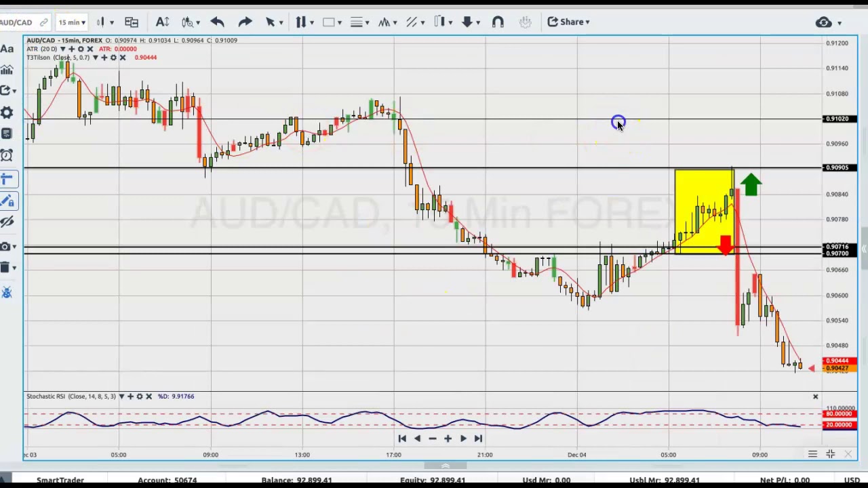The image size is (868, 488).
Task: Click the chart menu lines icon bottom right
Action: 812,454
